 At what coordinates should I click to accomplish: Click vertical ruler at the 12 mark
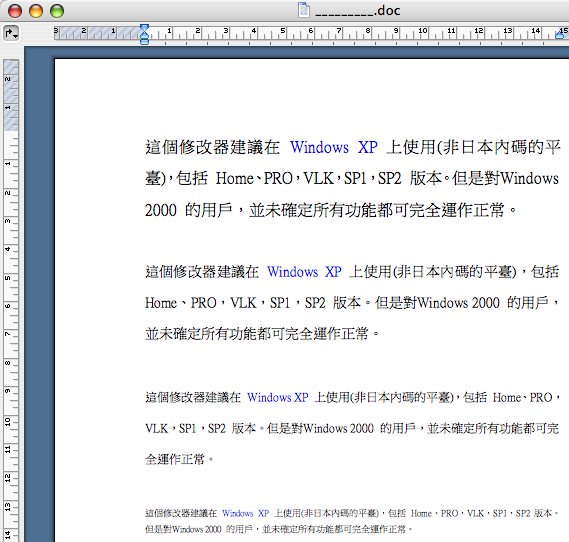8,478
